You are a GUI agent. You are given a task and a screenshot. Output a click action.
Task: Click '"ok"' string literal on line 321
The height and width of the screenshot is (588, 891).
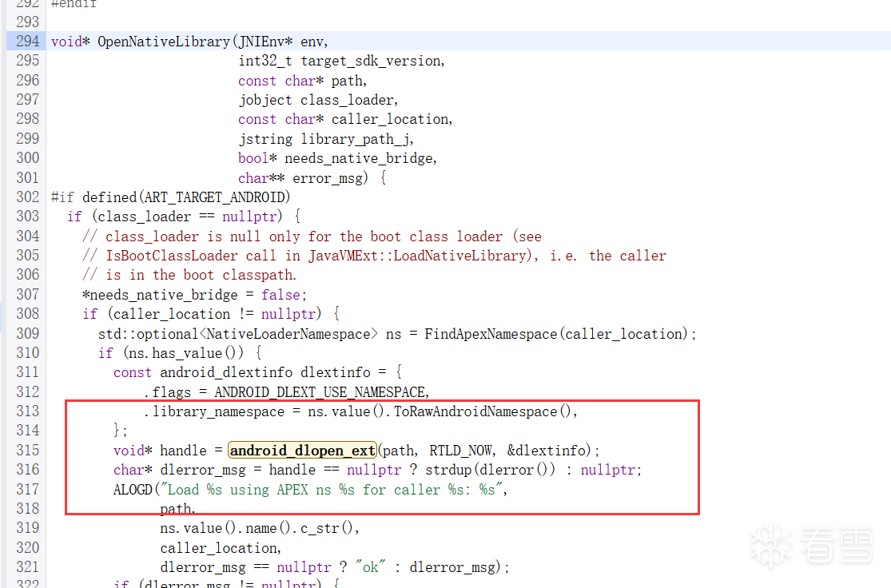[x=371, y=567]
